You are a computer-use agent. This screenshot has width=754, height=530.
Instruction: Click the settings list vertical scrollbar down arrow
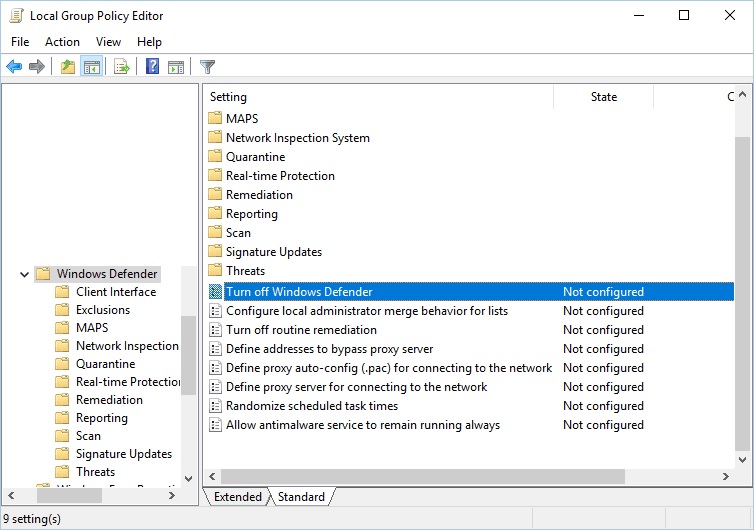coord(742,460)
